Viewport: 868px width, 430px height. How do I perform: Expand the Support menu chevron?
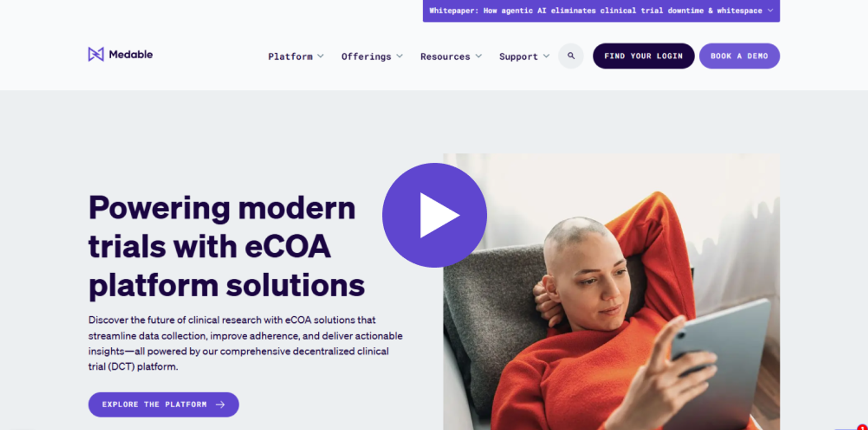point(546,56)
